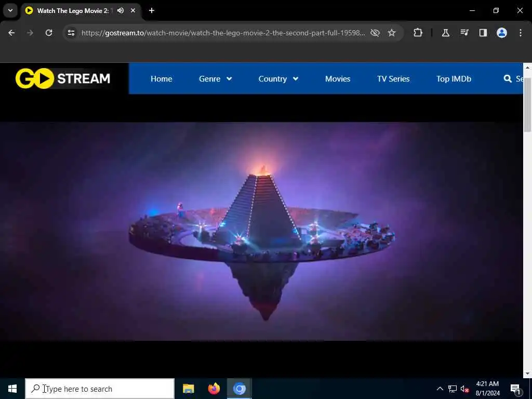The image size is (532, 399).
Task: Click the Chrome taskbar icon
Action: tap(240, 389)
